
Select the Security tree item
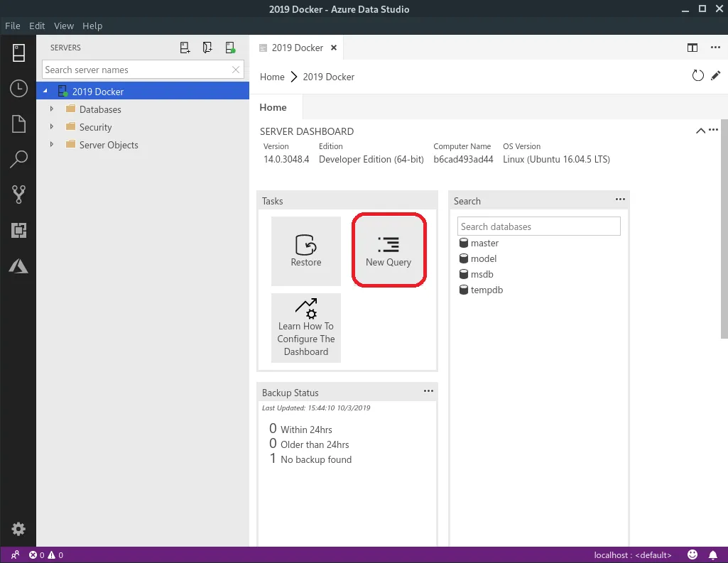(x=143, y=127)
